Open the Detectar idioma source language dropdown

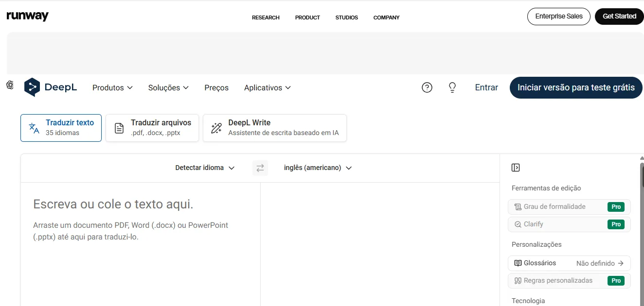tap(205, 168)
